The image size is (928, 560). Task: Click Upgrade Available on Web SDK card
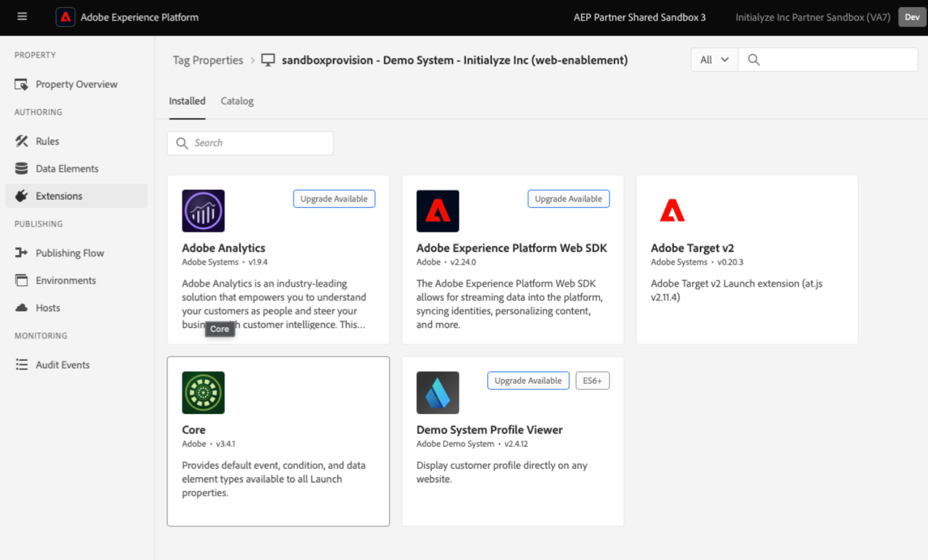[569, 199]
